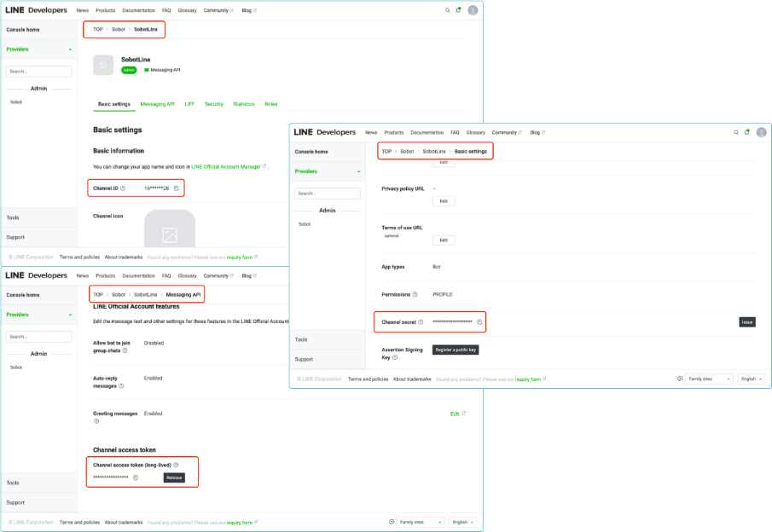Viewport: 772px width, 532px height.
Task: Click provider Search field in Channel secret window
Action: [x=328, y=194]
